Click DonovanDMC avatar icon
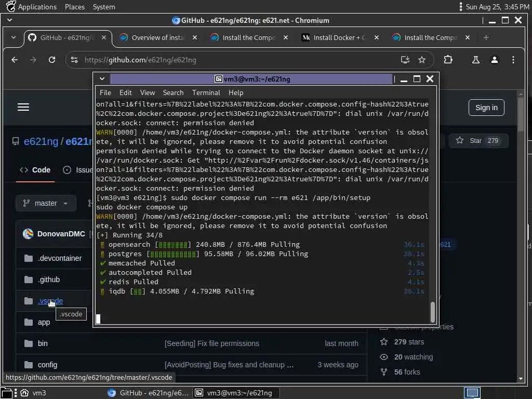 (28, 234)
